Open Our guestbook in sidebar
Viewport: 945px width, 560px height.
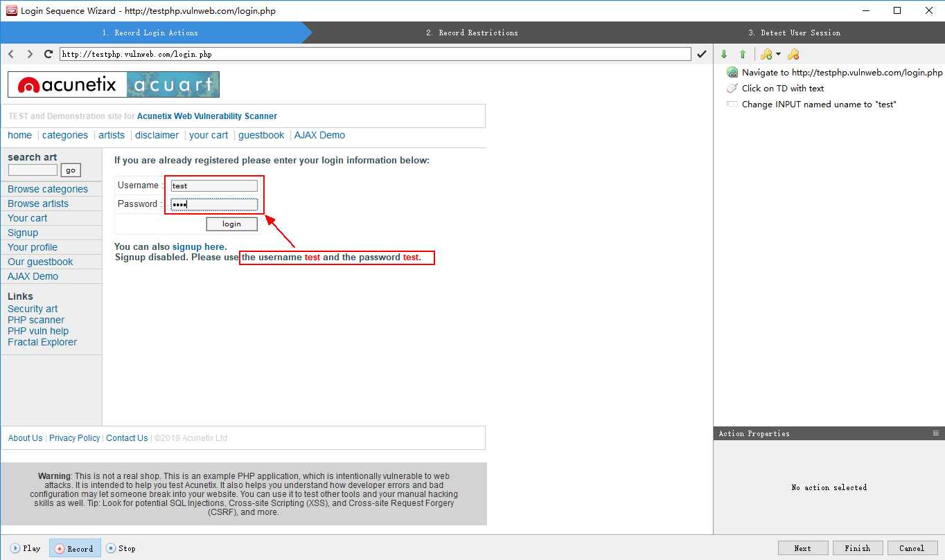[40, 262]
